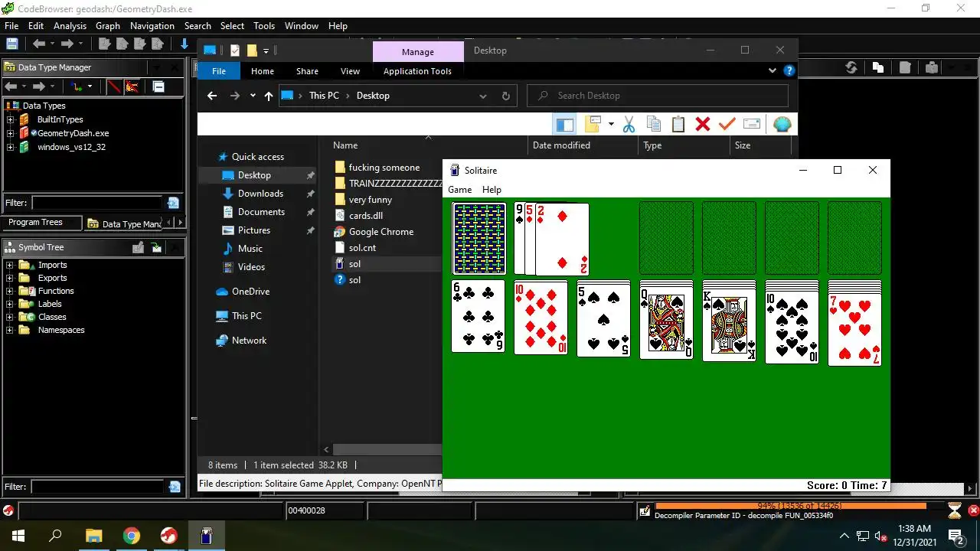Click the Solitaire face-down stock deck

point(479,238)
